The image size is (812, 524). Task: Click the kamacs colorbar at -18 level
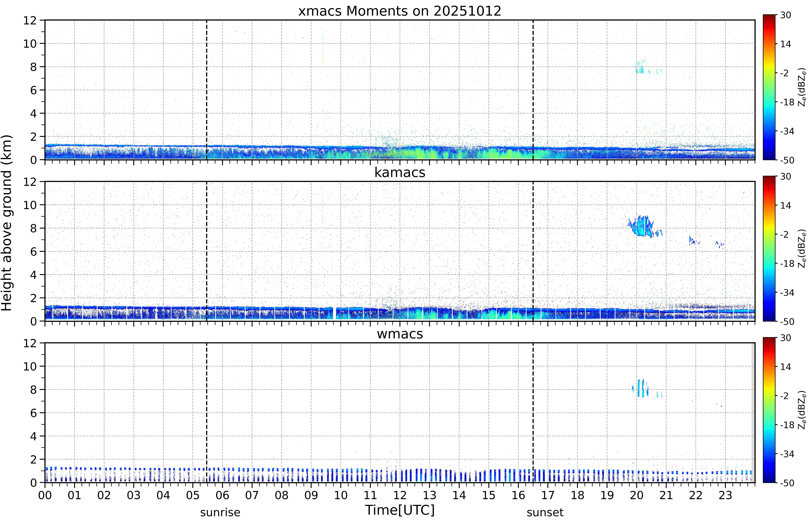(769, 263)
